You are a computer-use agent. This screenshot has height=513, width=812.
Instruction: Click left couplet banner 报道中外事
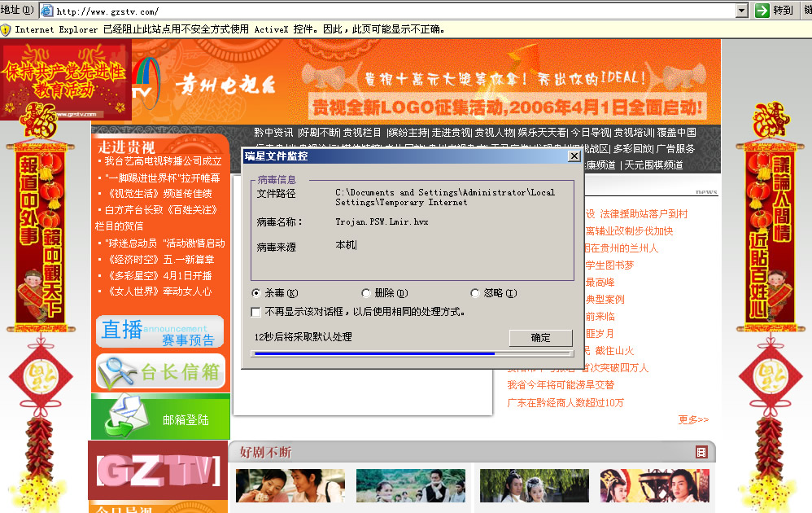(41, 236)
